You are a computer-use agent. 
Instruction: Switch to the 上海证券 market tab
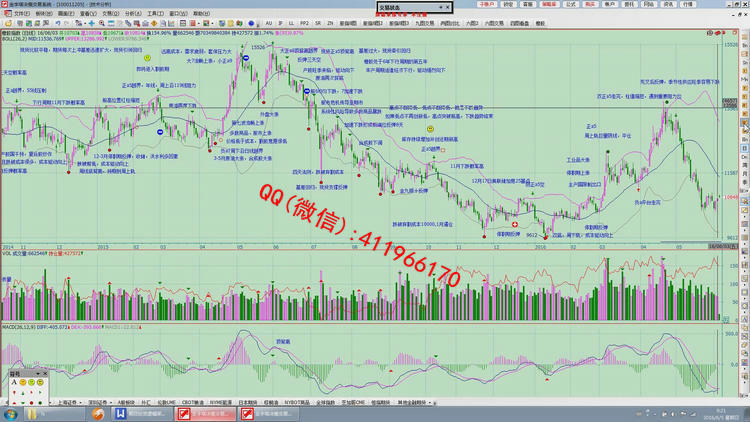[67, 403]
